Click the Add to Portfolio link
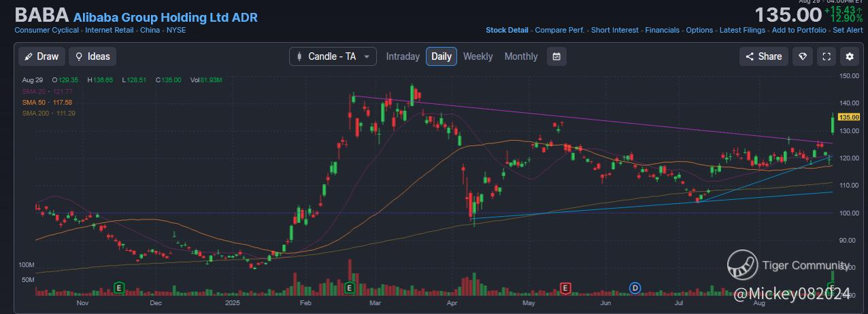 coord(799,30)
